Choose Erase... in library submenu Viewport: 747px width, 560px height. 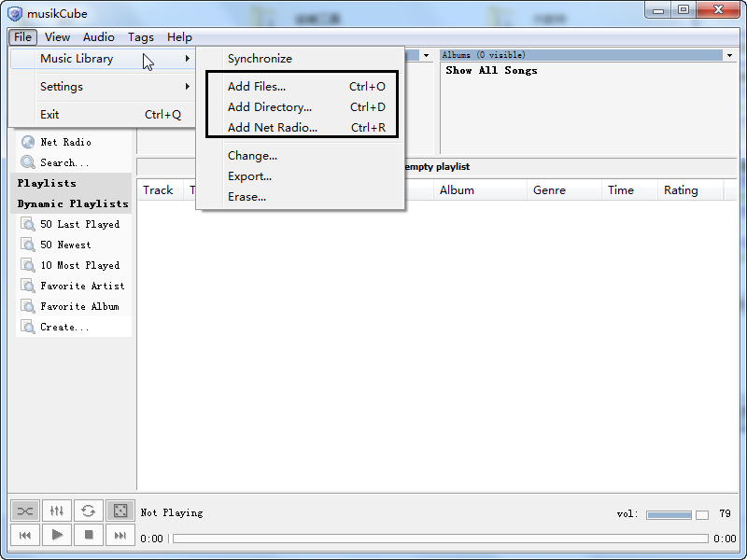[300, 197]
